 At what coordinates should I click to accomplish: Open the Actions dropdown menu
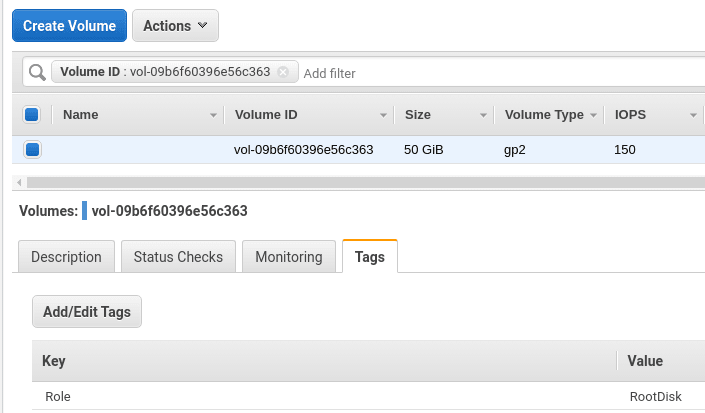[175, 26]
